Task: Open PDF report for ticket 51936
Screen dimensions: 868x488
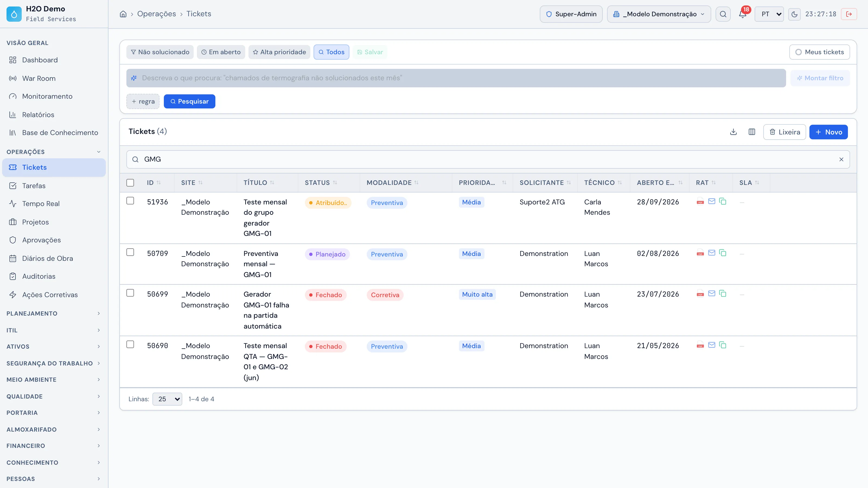Action: (700, 201)
